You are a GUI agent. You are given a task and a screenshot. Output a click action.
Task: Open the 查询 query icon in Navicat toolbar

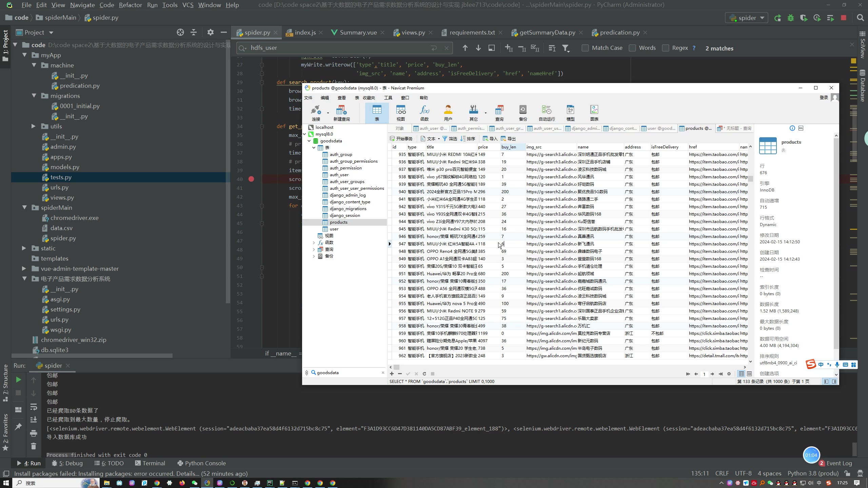click(x=499, y=113)
